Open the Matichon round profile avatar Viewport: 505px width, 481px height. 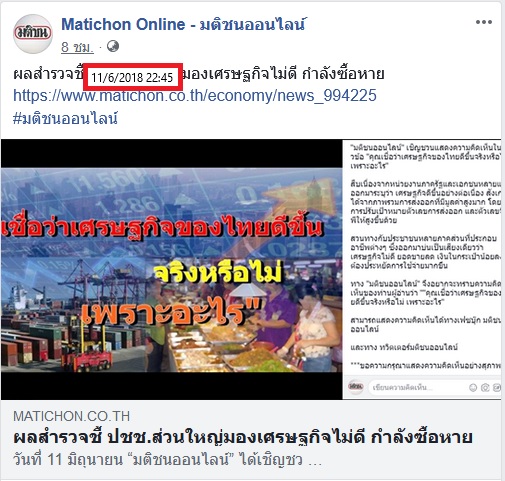coord(33,34)
